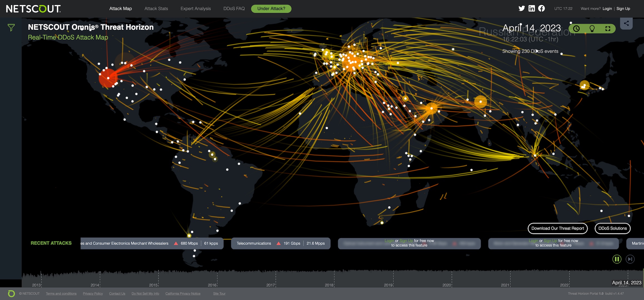Switch to the Attack Map tab
The image size is (644, 300).
(x=121, y=9)
